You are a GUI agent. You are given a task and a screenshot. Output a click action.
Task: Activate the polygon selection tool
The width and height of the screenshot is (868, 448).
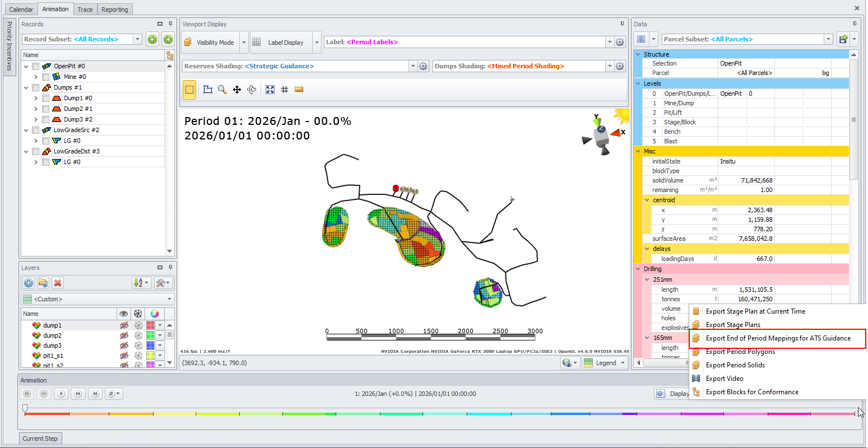coord(208,90)
